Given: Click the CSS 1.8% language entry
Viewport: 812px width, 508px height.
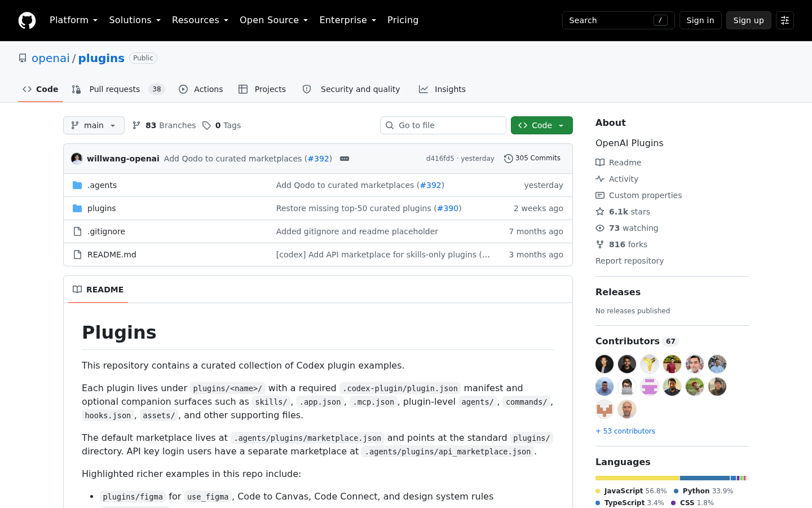Looking at the screenshot, I should (692, 503).
